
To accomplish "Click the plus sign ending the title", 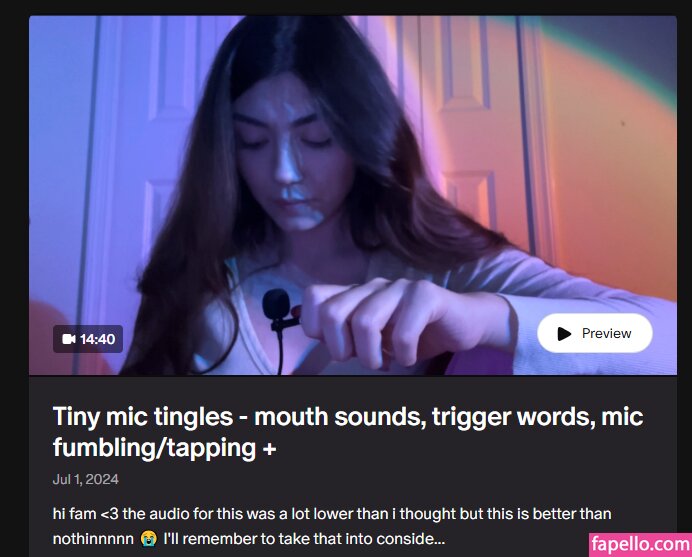I will tap(269, 449).
